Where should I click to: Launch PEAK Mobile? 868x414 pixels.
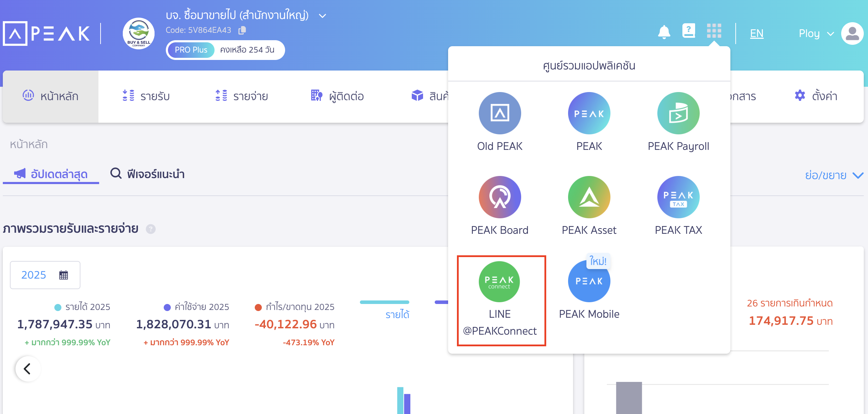point(589,289)
